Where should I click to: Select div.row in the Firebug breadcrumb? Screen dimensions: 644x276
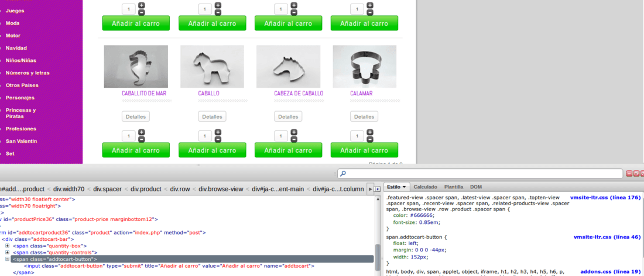180,189
